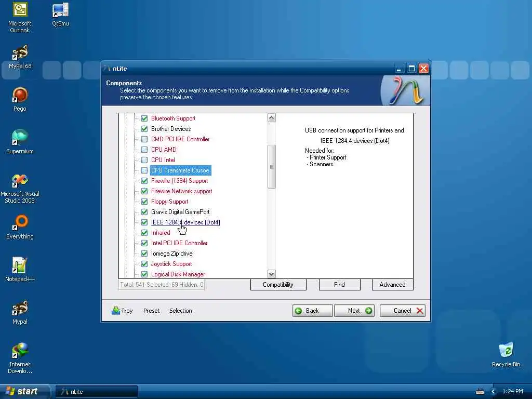The height and width of the screenshot is (399, 532).
Task: Expand hidden tray icons arrow
Action: pyautogui.click(x=494, y=392)
